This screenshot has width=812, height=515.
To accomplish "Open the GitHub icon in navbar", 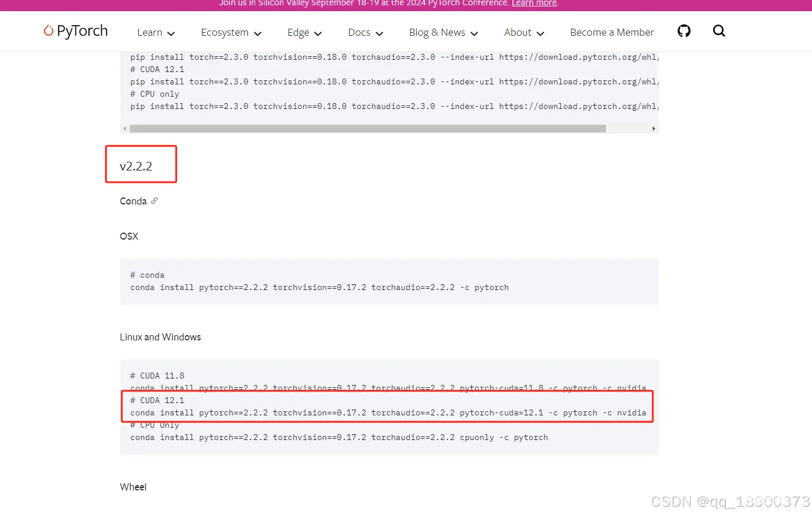I will click(684, 31).
